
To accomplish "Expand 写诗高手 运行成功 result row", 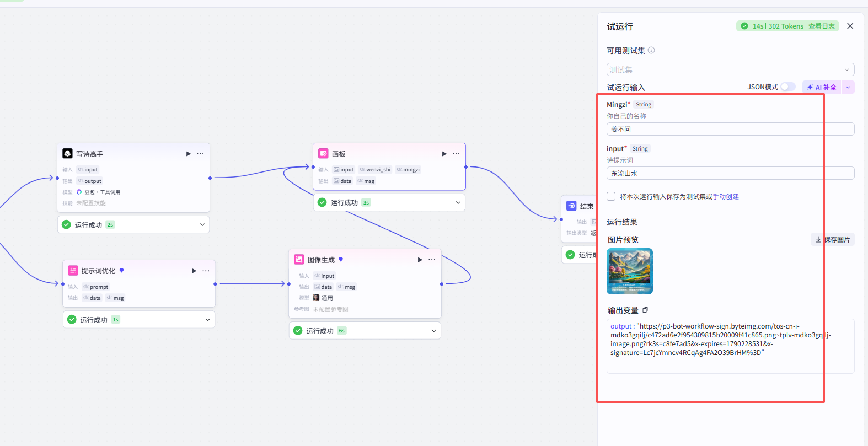I will pos(202,224).
